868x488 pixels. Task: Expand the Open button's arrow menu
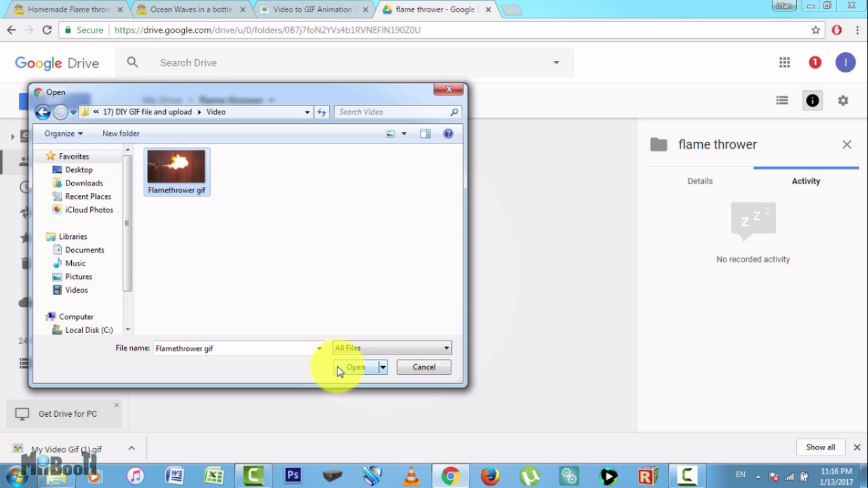point(383,367)
